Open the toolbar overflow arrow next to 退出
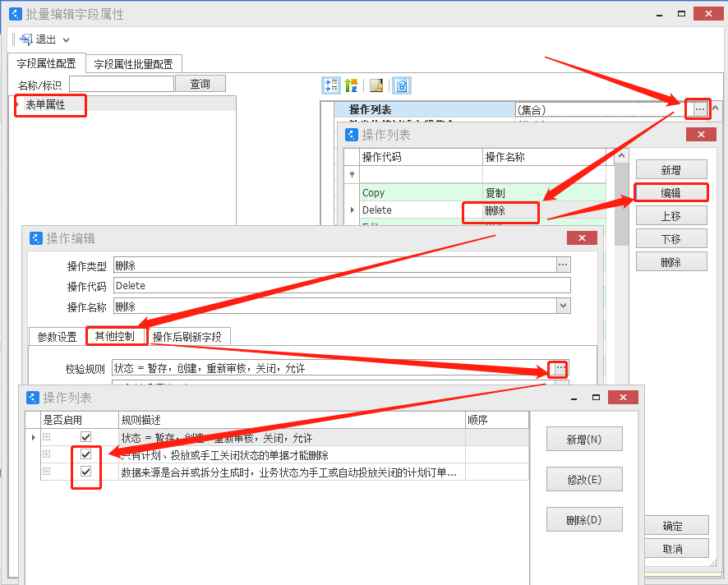The image size is (728, 585). coord(67,39)
